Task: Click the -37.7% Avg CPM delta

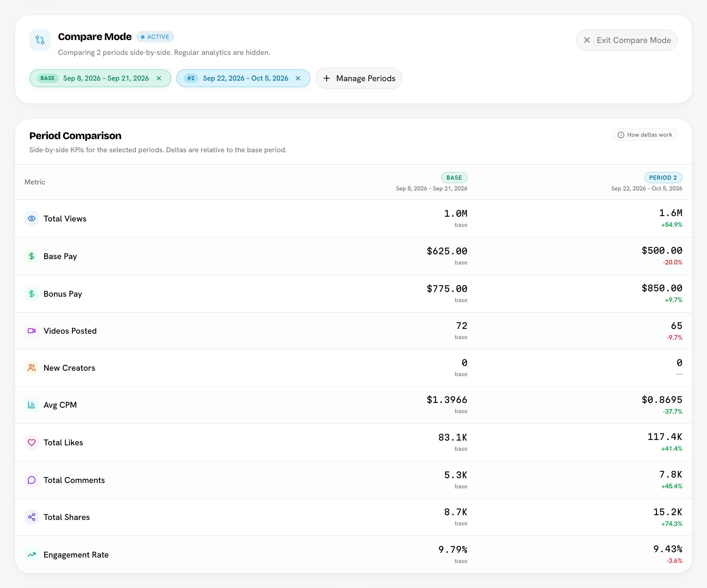Action: [x=672, y=412]
